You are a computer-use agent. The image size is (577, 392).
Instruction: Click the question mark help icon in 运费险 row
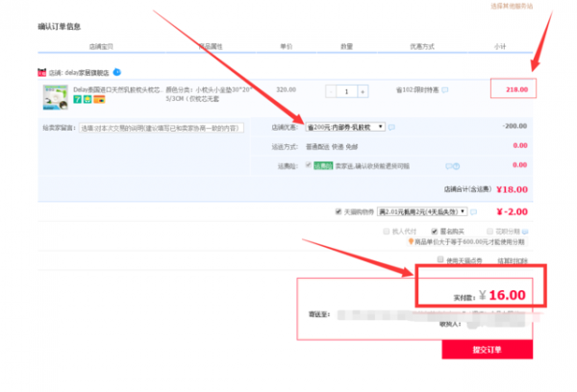coord(456,166)
